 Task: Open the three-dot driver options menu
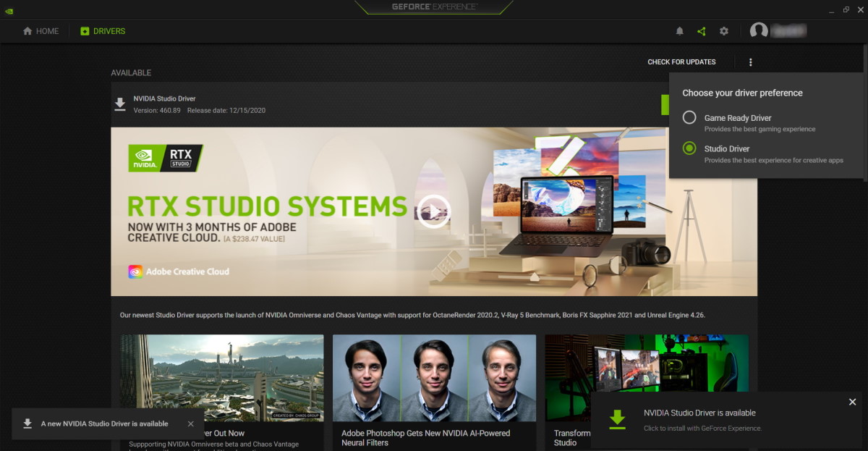coord(750,62)
